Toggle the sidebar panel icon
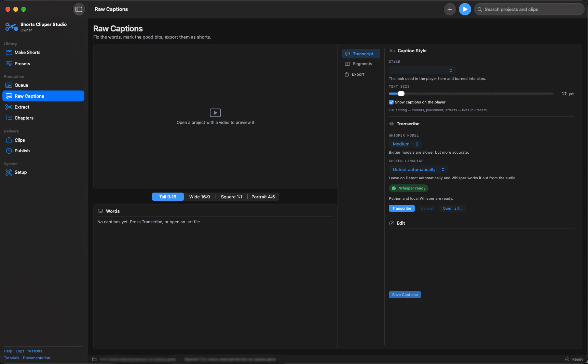The image size is (588, 364). pyautogui.click(x=79, y=9)
